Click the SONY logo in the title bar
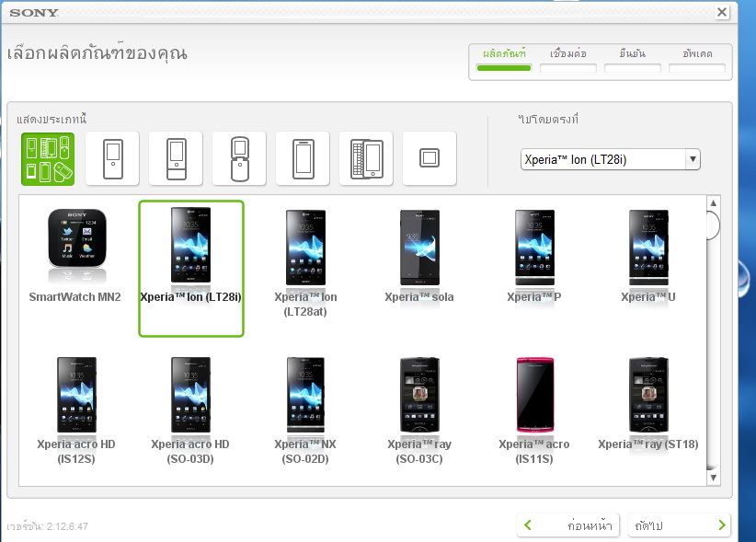 [34, 13]
